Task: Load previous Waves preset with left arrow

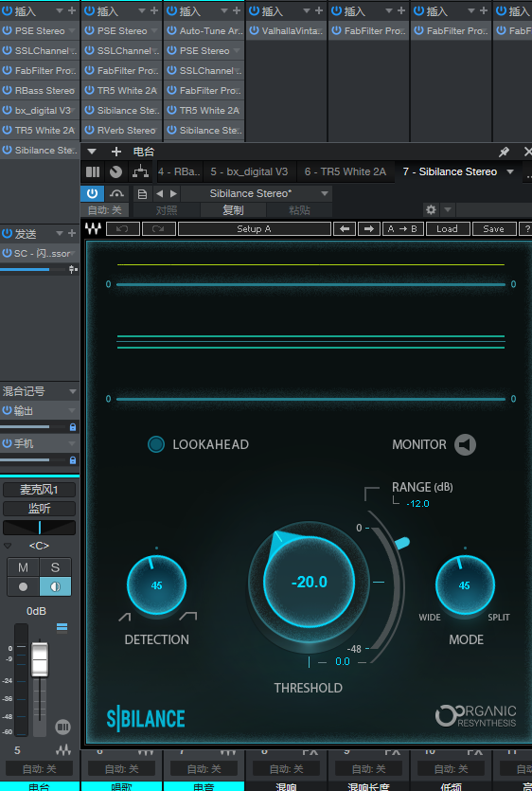Action: click(x=345, y=229)
